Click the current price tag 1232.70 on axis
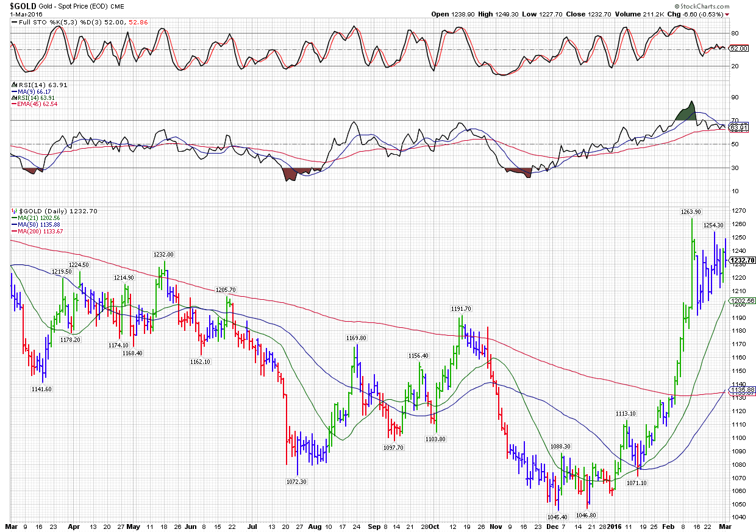The height and width of the screenshot is (532, 756). click(x=743, y=260)
